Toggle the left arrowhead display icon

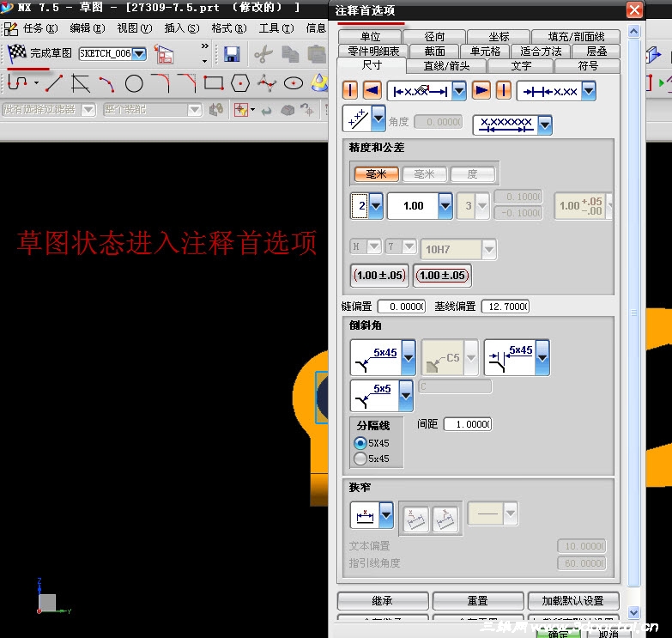pyautogui.click(x=372, y=90)
